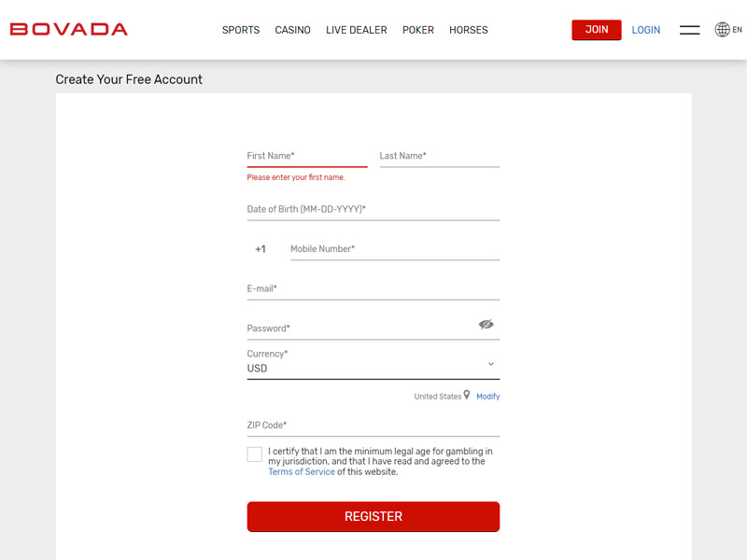Open the Poker section
Image resolution: width=747 pixels, height=560 pixels.
(417, 30)
